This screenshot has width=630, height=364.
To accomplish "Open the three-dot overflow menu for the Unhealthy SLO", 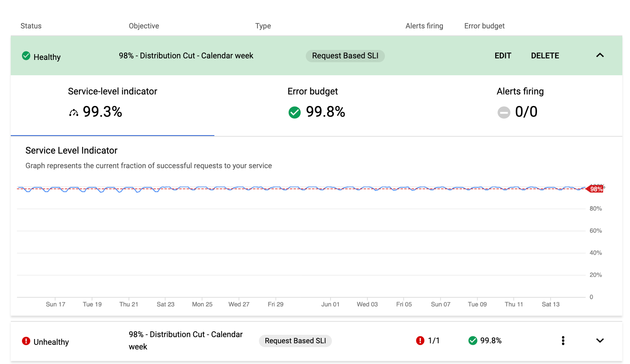I will [x=563, y=341].
